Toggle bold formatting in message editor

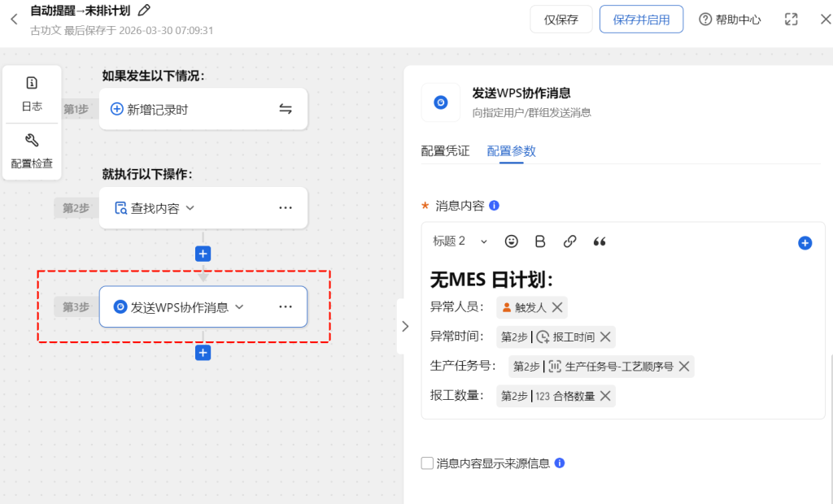540,241
